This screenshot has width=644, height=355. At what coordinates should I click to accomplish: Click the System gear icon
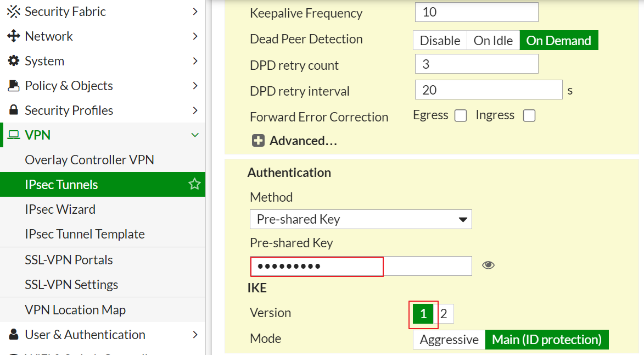pyautogui.click(x=13, y=61)
